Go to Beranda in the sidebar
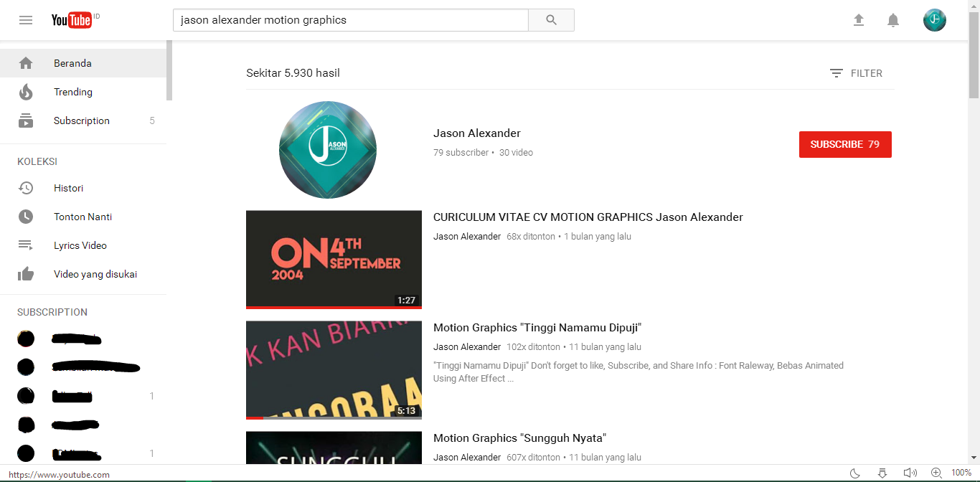 [x=72, y=63]
